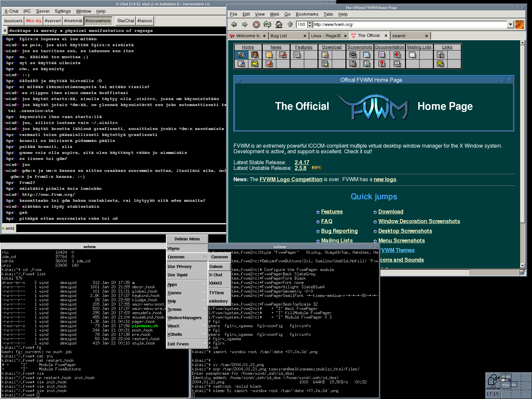532x399 pixels.
Task: Click the camera icon under Screenshots
Action: click(353, 55)
